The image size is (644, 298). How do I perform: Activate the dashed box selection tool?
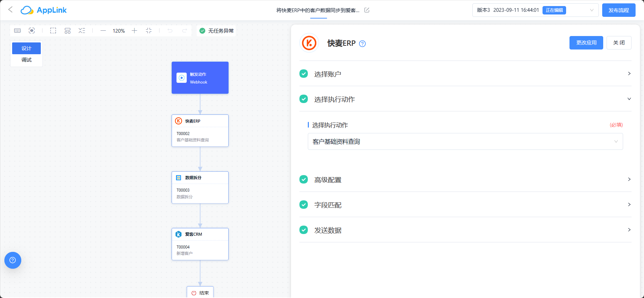53,31
